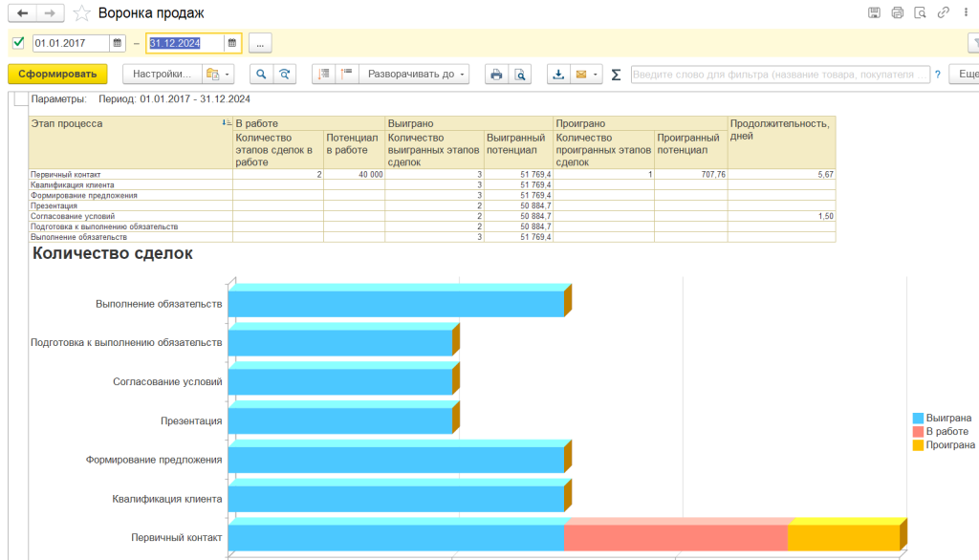The image size is (979, 560).
Task: Click the print report icon in toolbar
Action: pyautogui.click(x=495, y=75)
